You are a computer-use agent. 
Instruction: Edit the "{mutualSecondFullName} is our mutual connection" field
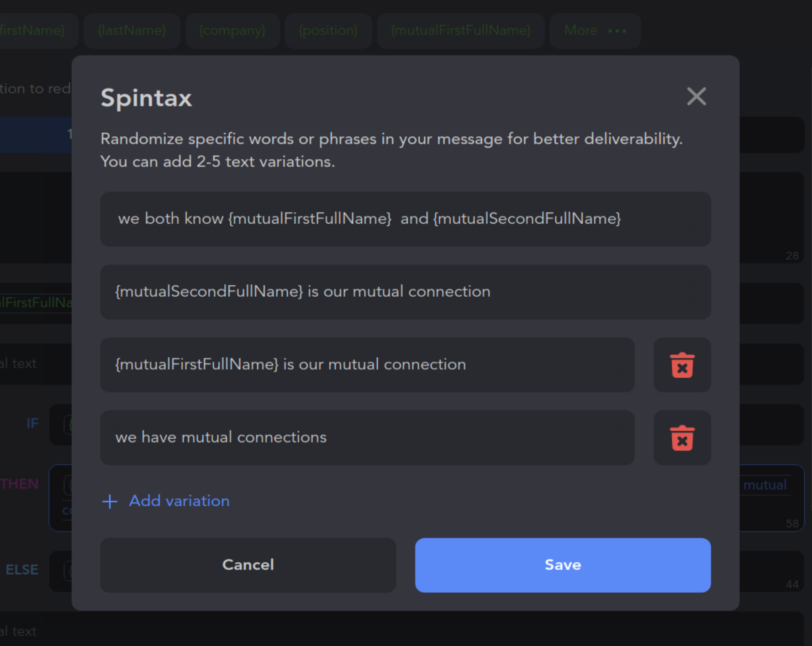pyautogui.click(x=405, y=292)
